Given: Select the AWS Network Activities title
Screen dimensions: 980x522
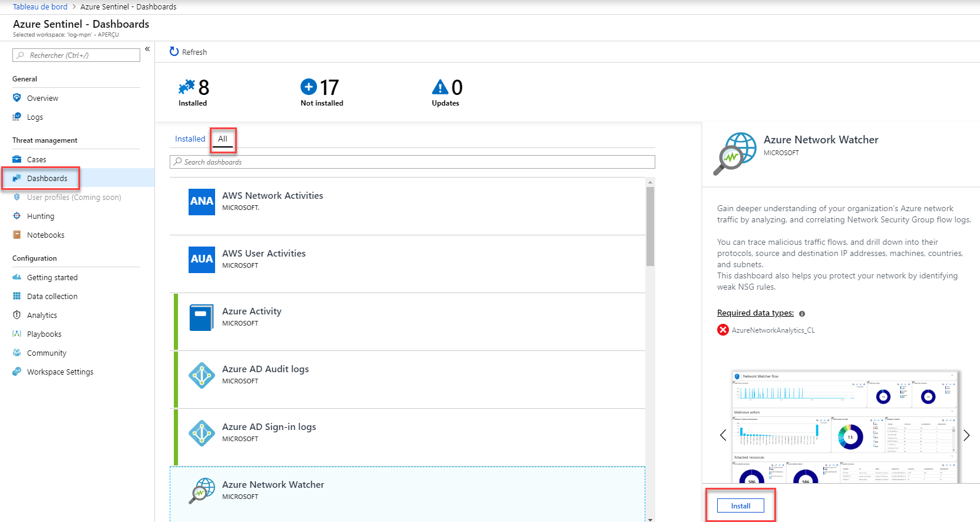Looking at the screenshot, I should point(272,195).
